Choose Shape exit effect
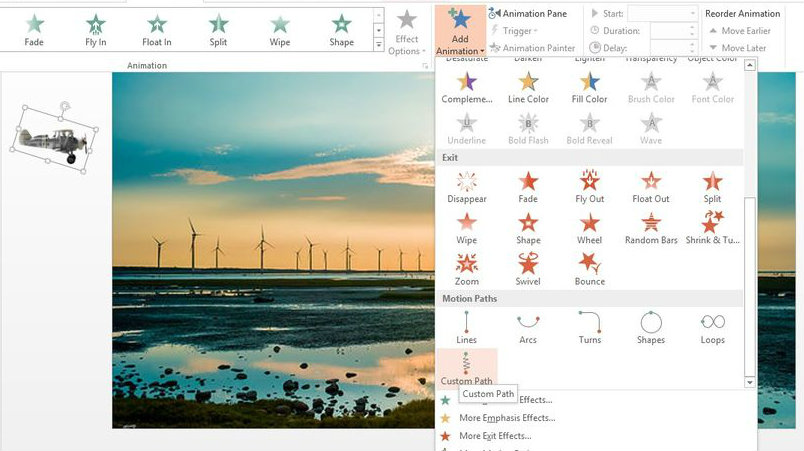Viewport: 804px width, 451px height. [528, 229]
